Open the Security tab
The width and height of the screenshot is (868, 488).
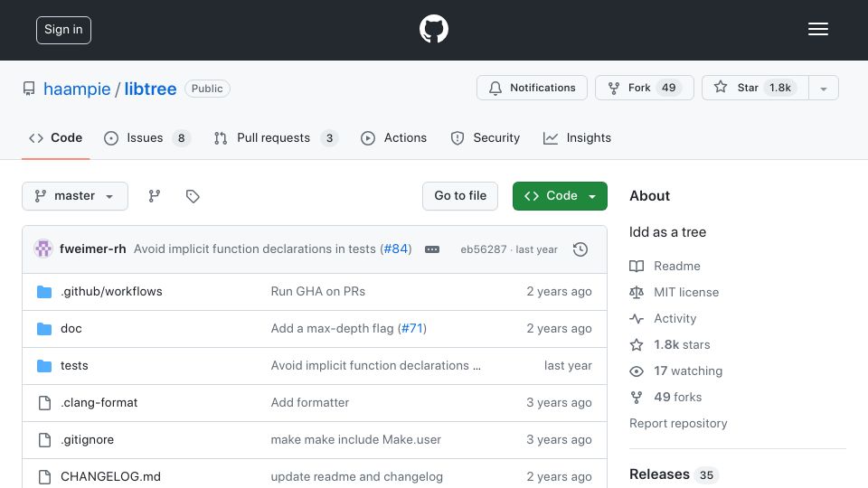tap(485, 137)
